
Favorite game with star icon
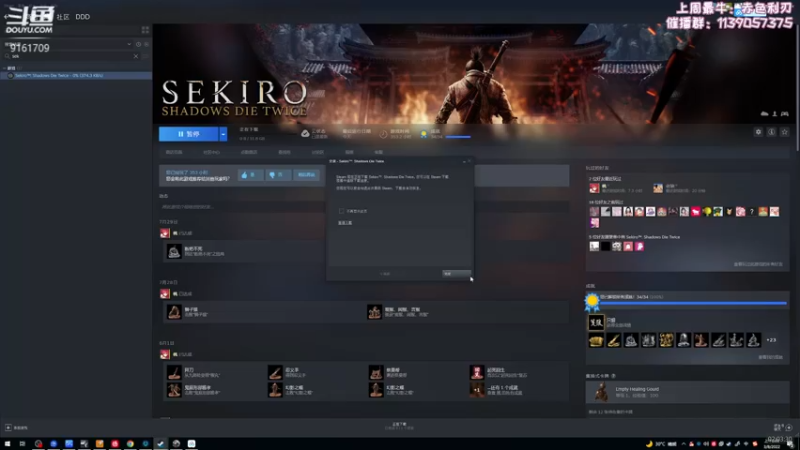[x=785, y=132]
